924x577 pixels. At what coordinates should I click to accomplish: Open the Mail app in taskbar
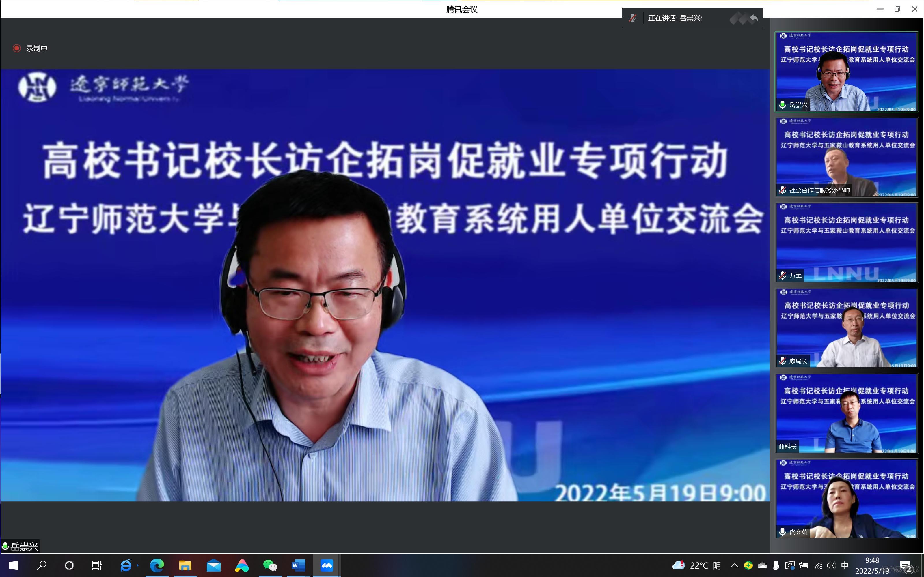(x=213, y=565)
